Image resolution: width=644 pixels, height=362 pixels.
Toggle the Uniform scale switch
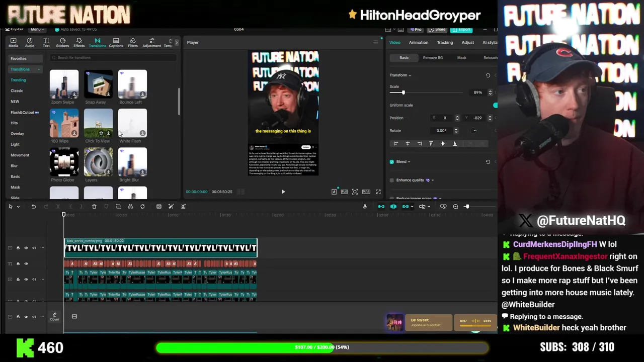[495, 105]
